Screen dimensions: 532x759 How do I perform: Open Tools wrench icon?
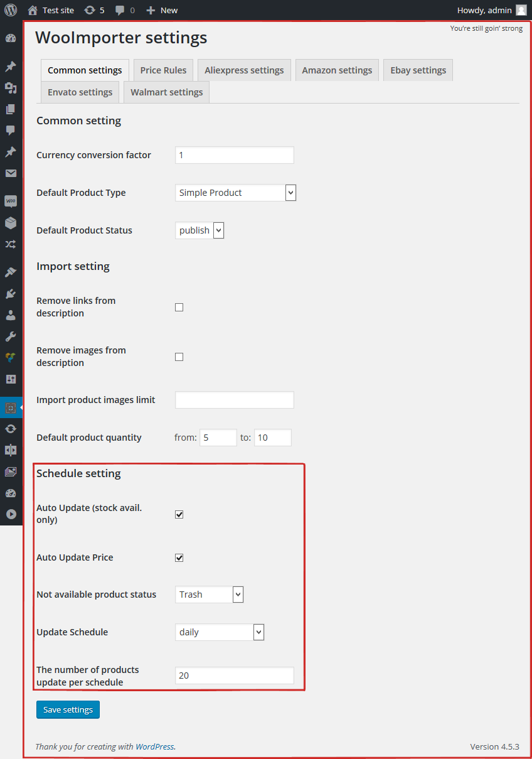(x=11, y=336)
